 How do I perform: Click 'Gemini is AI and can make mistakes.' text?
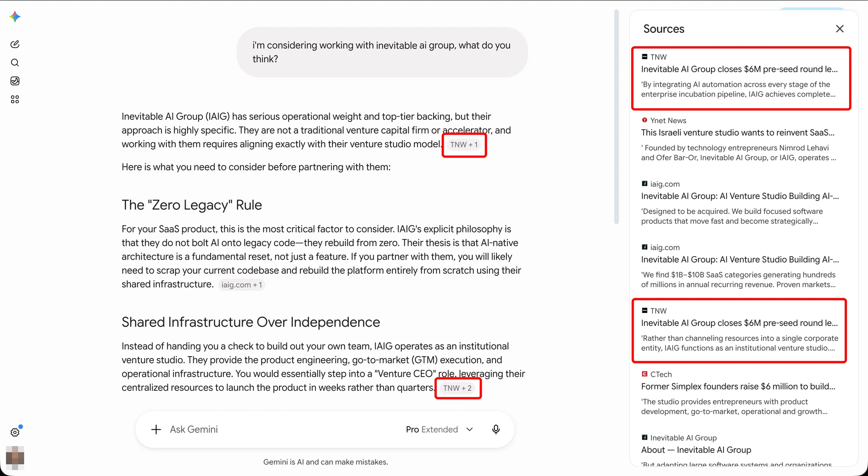click(x=325, y=462)
